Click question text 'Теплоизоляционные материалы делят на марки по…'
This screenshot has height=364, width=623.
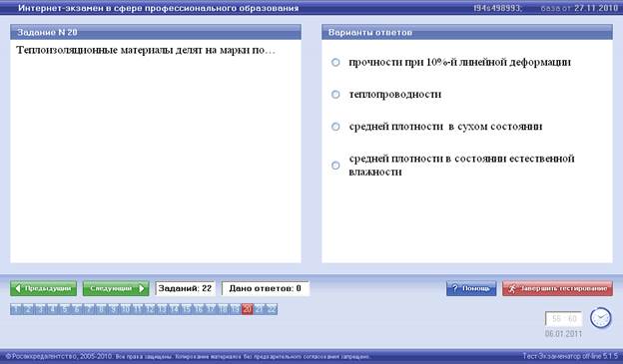[x=146, y=51]
